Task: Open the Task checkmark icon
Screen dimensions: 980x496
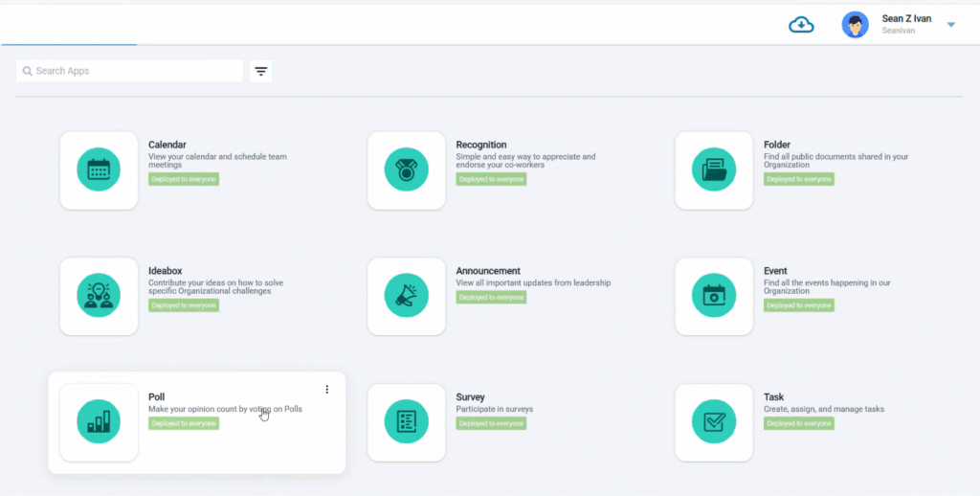Action: click(713, 422)
